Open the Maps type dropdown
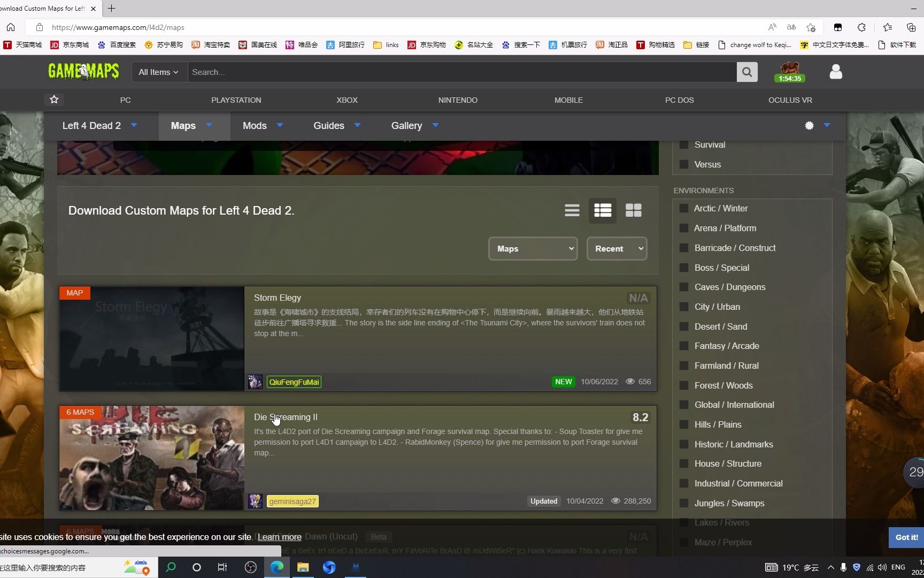This screenshot has height=578, width=924. tap(533, 248)
